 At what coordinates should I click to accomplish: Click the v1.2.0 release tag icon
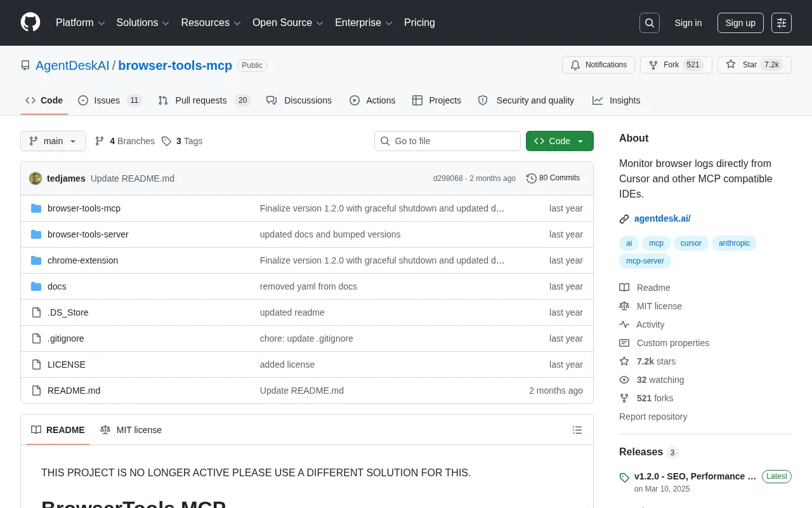point(624,477)
